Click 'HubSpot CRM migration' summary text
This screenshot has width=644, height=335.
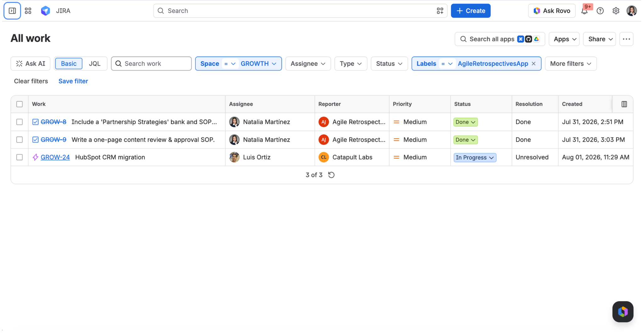point(110,157)
